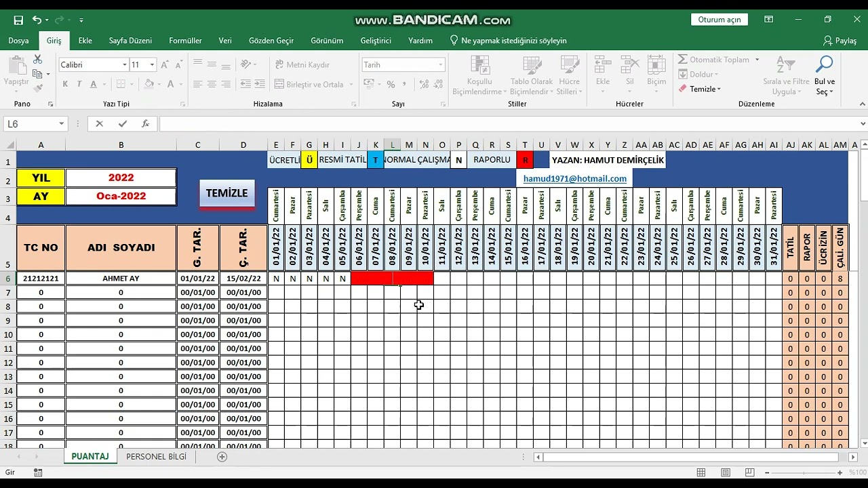Click the align right icon
The image size is (868, 488).
point(226,84)
